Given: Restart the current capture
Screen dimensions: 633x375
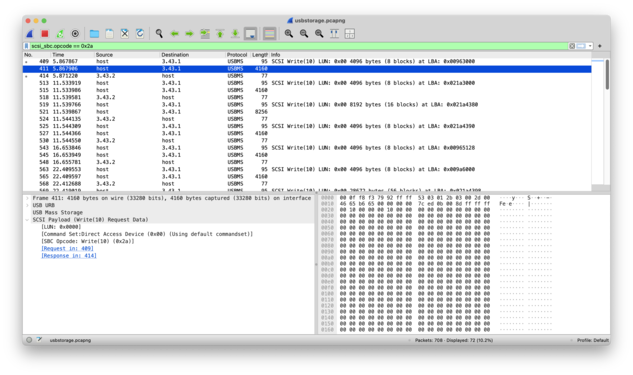Looking at the screenshot, I should [x=60, y=34].
